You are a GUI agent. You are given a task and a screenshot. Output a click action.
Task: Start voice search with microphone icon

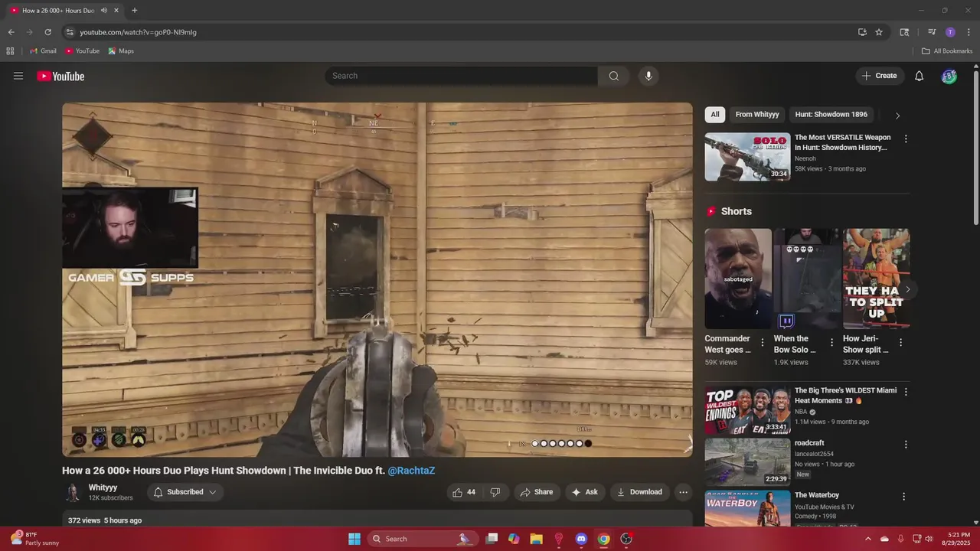click(x=648, y=76)
